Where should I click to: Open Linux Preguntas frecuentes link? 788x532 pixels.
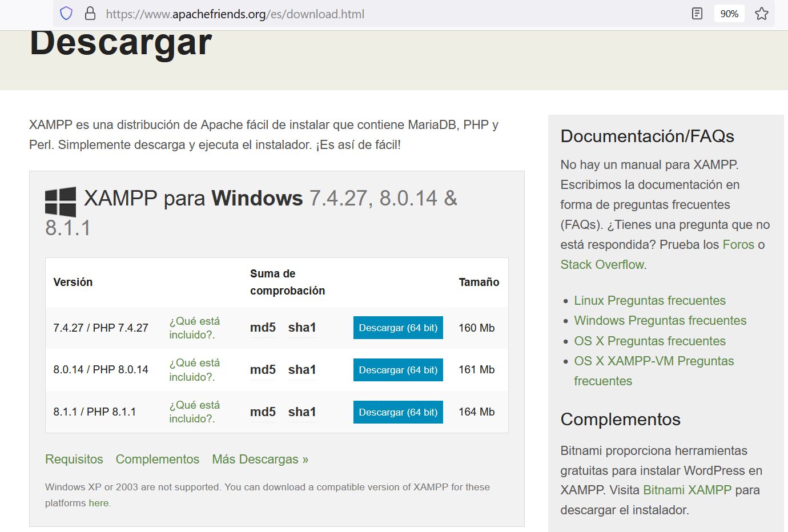click(650, 301)
